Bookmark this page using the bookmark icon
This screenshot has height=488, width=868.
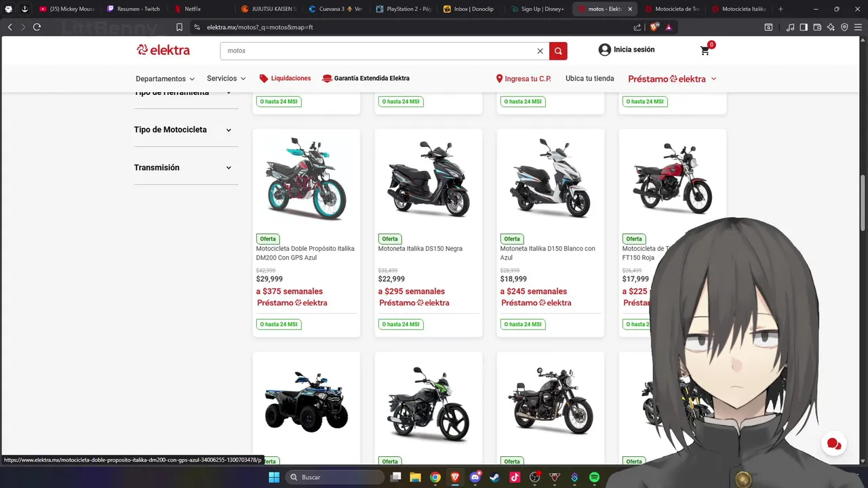pyautogui.click(x=179, y=27)
